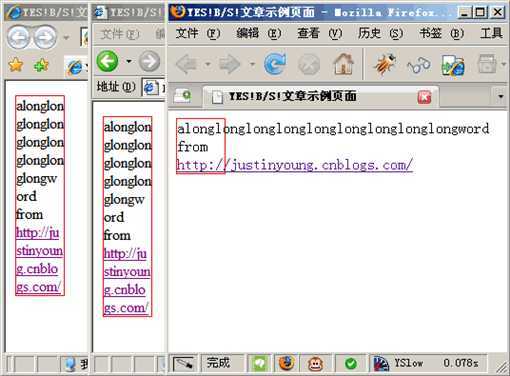
Task: Follow the http://ju link in IE7 window
Action: pos(37,233)
